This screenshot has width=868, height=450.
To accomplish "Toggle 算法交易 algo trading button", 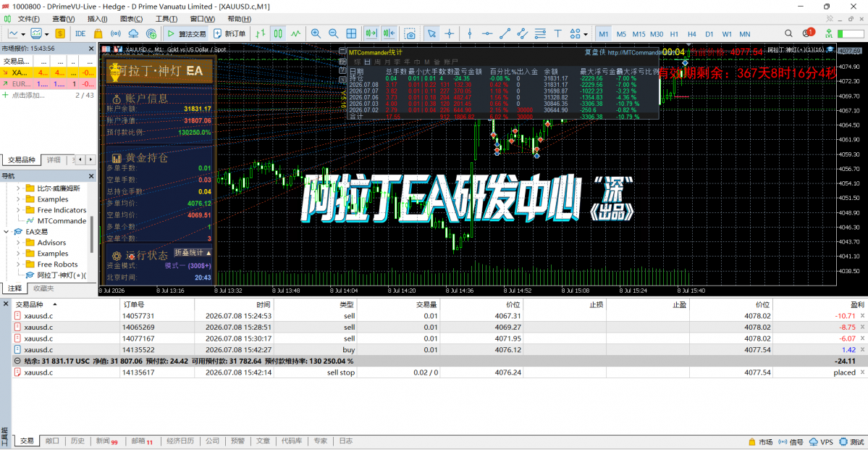I will point(187,33).
